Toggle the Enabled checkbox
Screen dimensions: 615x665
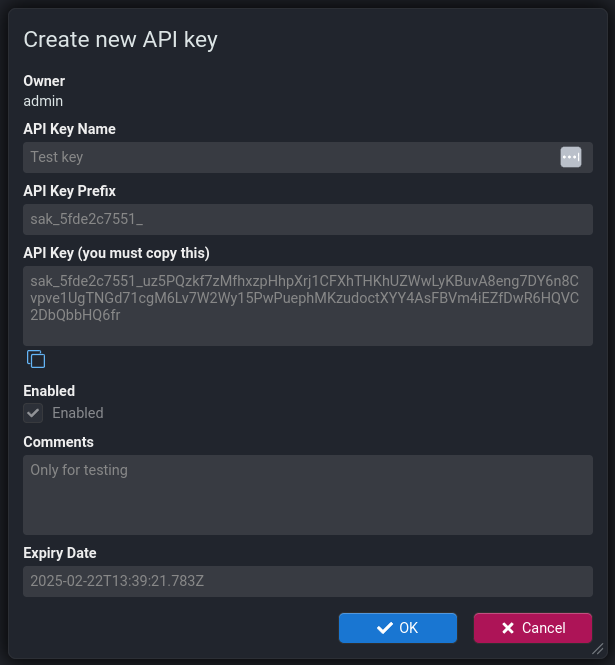34,413
